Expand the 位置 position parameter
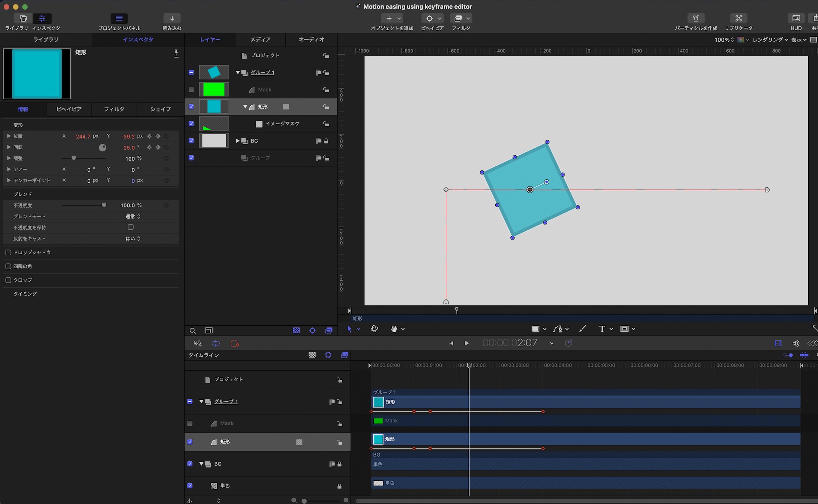 tap(9, 136)
